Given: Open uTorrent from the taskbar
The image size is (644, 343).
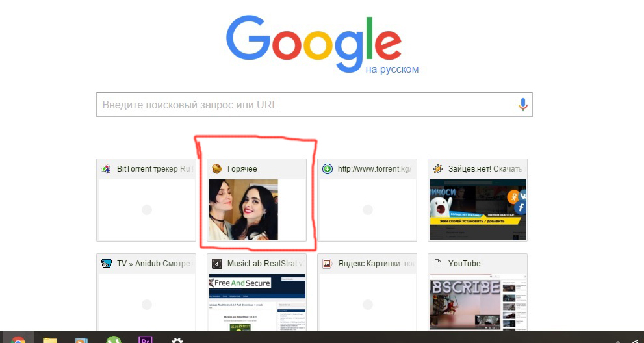Looking at the screenshot, I should click(x=114, y=339).
